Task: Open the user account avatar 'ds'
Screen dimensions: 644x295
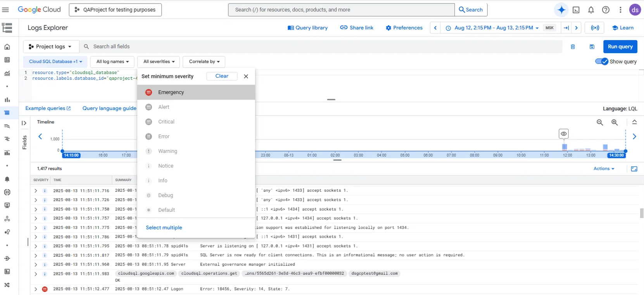Action: coord(635,10)
